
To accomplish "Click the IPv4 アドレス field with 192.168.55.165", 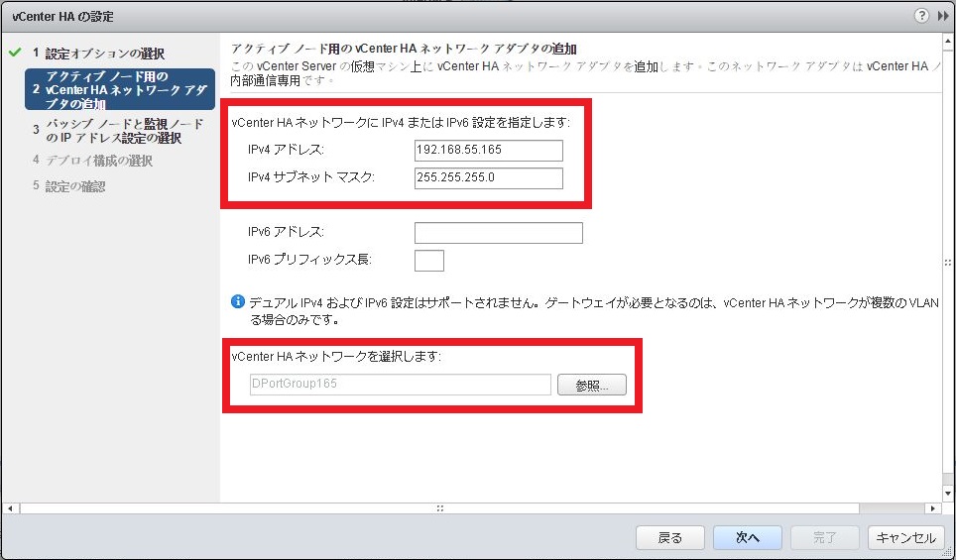I will click(x=488, y=151).
